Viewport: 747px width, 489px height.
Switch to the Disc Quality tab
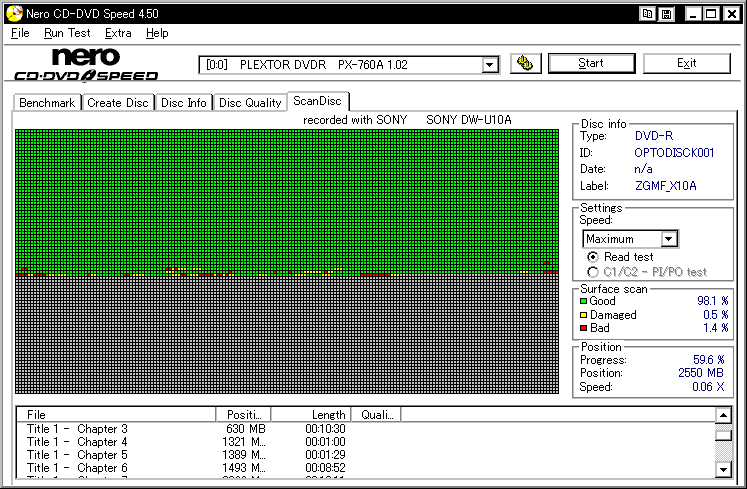(250, 103)
